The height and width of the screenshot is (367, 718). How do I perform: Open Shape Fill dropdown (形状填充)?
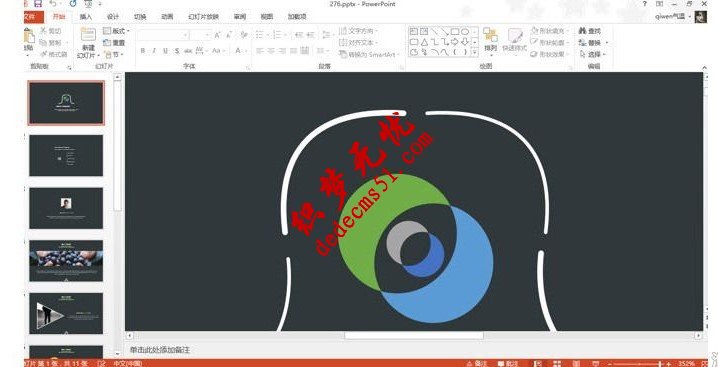(550, 31)
